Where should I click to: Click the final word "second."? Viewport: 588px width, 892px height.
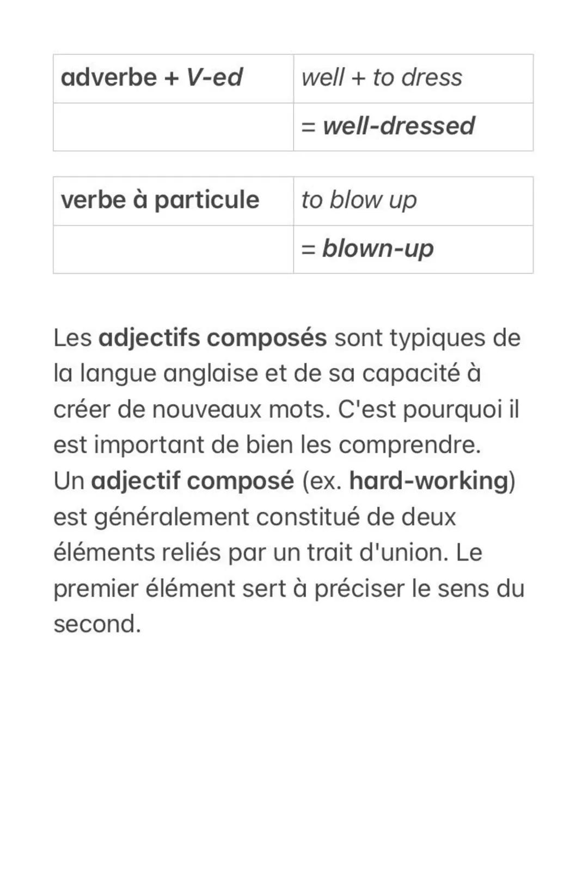[97, 624]
